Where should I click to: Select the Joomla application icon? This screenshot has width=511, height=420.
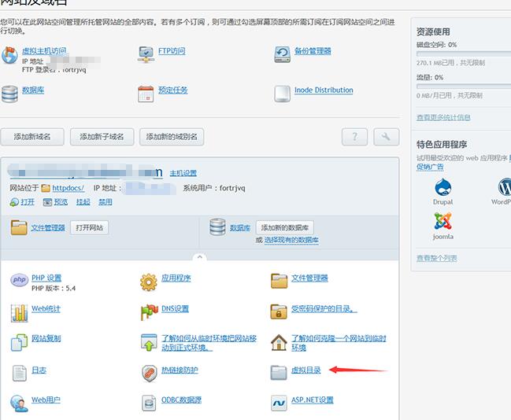[x=442, y=223]
